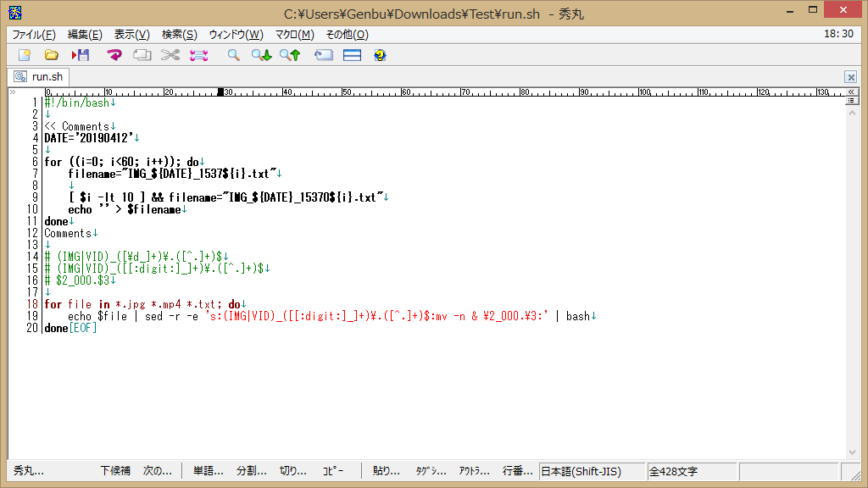This screenshot has width=868, height=488.
Task: Click the yellow question mark Help icon
Action: pos(380,55)
